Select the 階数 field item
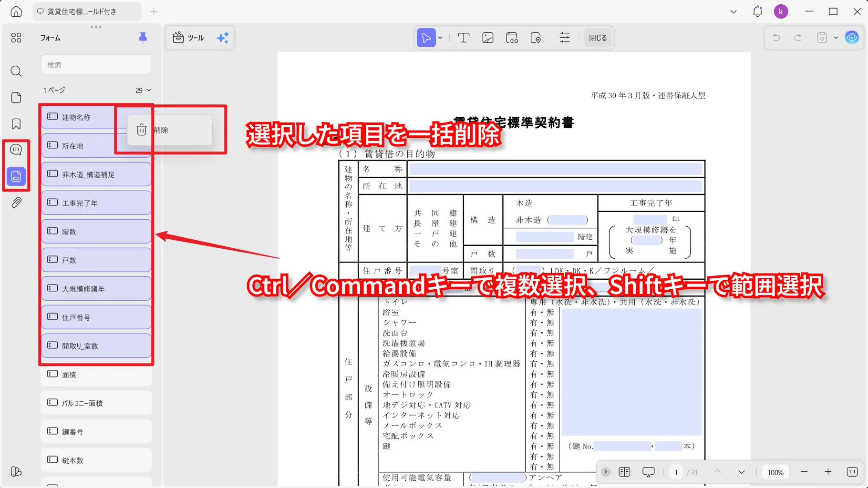This screenshot has height=488, width=868. [x=96, y=232]
